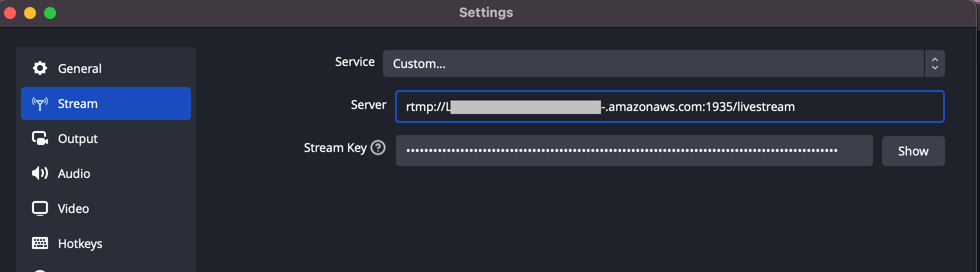Minimize the Settings window
The width and height of the screenshot is (980, 272).
[x=30, y=13]
